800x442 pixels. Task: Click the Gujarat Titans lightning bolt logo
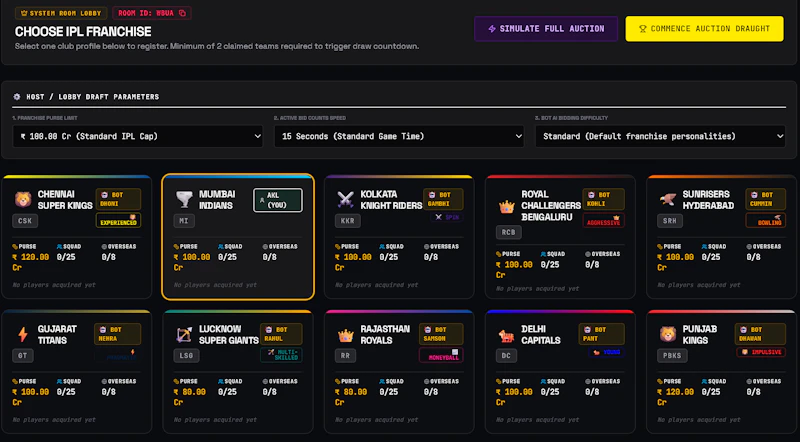23,334
